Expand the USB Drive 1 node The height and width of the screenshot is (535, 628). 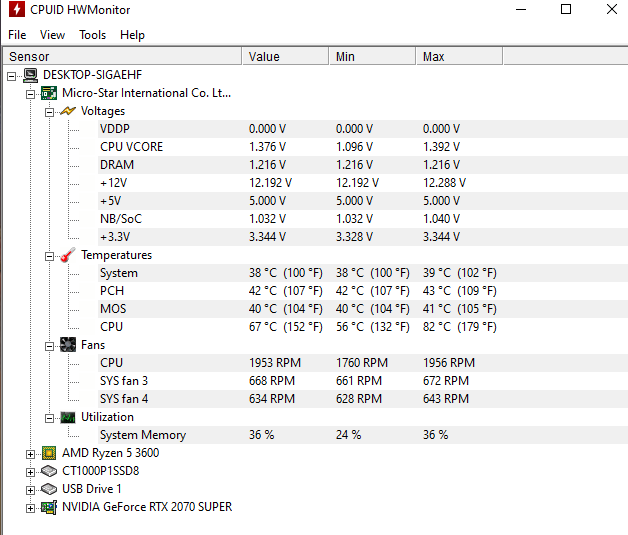30,490
